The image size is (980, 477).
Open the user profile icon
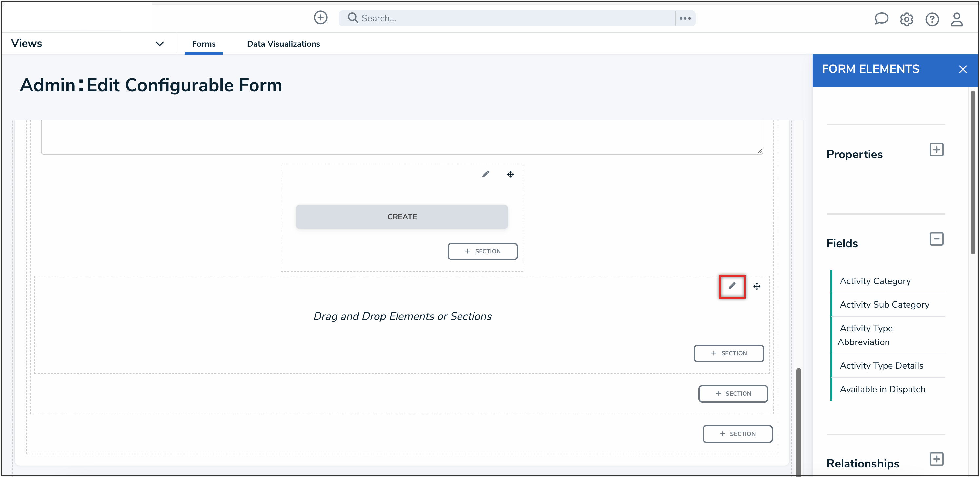coord(956,19)
